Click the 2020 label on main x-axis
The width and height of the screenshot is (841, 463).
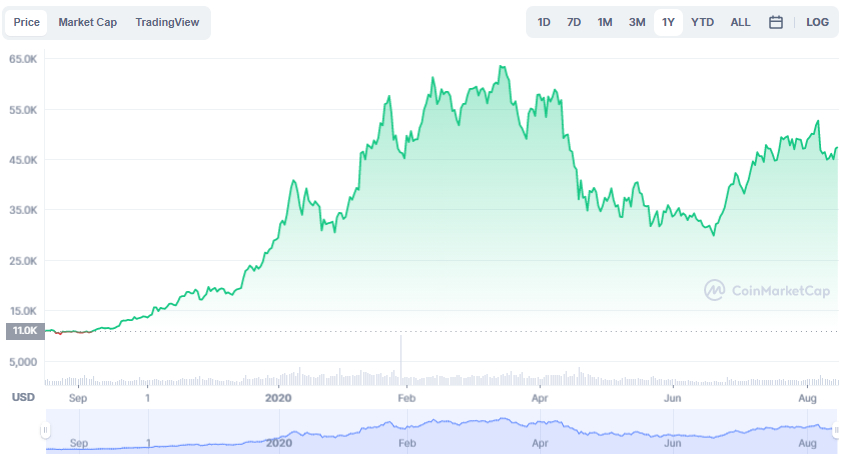(278, 398)
